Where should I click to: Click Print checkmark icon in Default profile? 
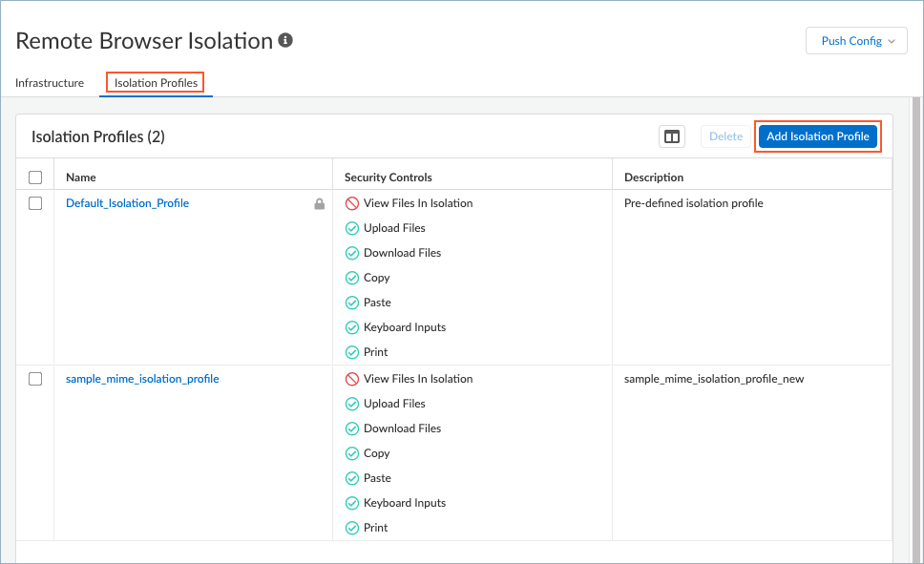point(352,352)
